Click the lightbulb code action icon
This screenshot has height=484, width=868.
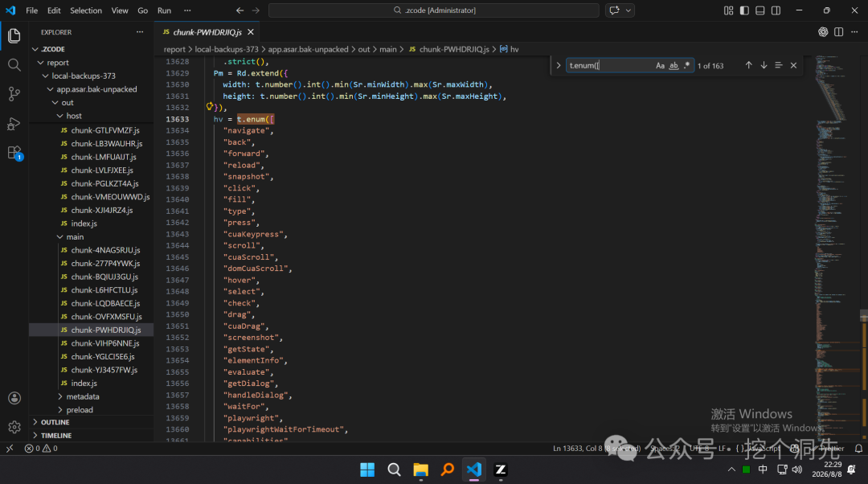click(x=210, y=106)
